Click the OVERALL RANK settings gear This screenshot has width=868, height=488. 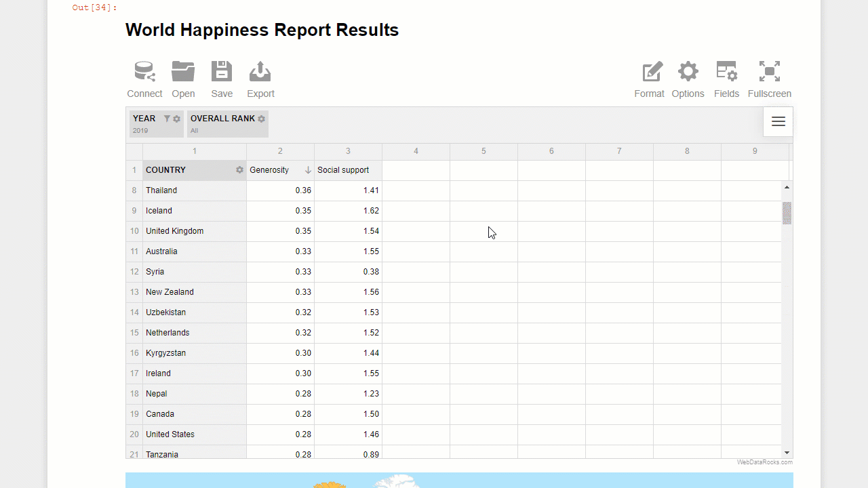click(x=262, y=119)
